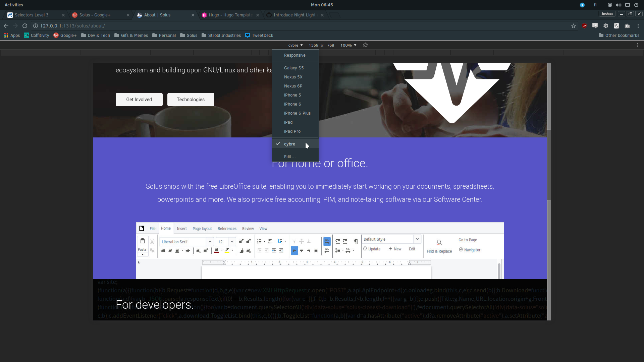Rotate the device viewport orientation
Viewport: 644px width, 362px height.
tap(365, 45)
